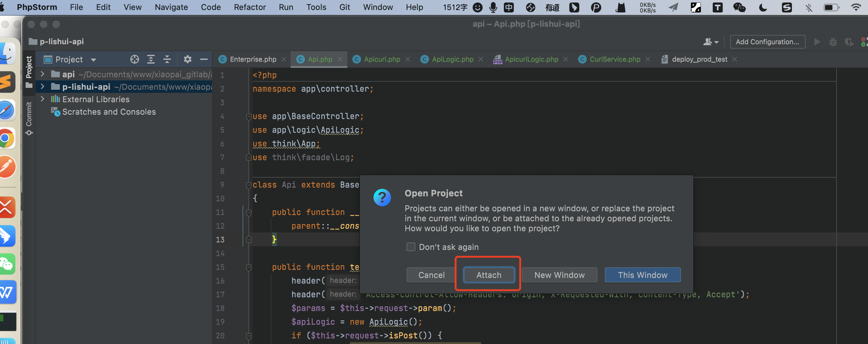Screen dimensions: 868x344
Task: Click the Cancel button in Open Project dialog
Action: click(431, 275)
